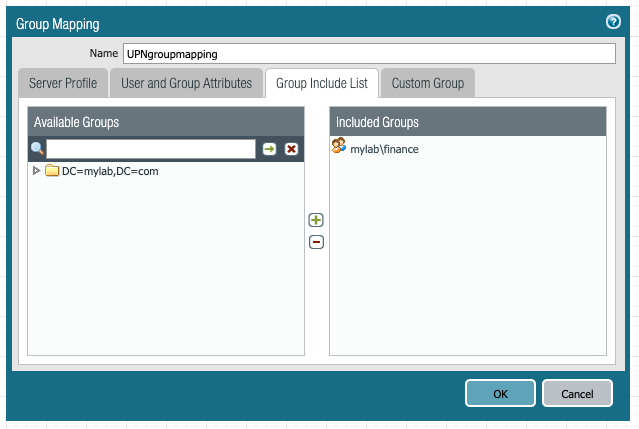
Task: Go to the Custom Group tab
Action: pyautogui.click(x=428, y=83)
